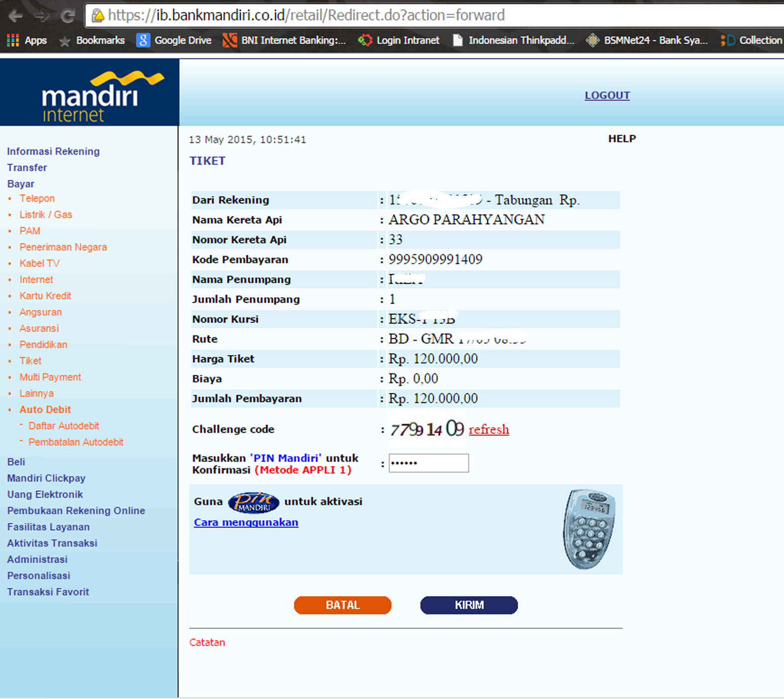Viewport: 784px width, 699px height.
Task: Click the Kode Pembayaran value 9995909991409
Action: [436, 259]
